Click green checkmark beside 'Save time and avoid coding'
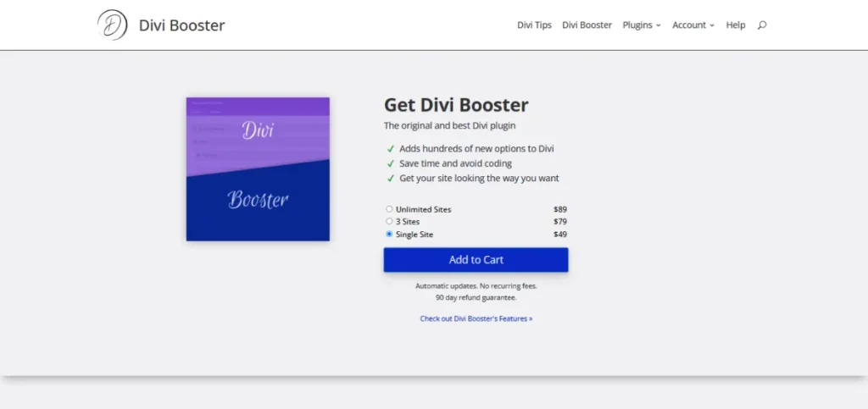Screen dimensions: 868x409 click(x=390, y=163)
